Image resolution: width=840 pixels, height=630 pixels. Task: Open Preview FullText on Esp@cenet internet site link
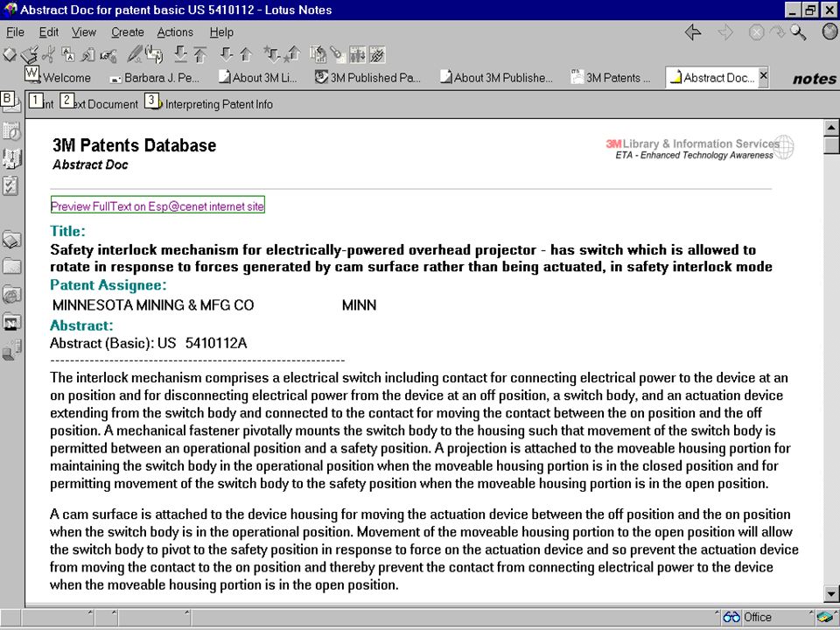click(x=157, y=206)
